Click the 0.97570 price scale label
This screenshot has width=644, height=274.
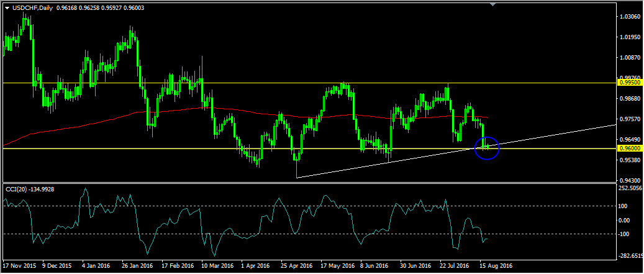click(x=632, y=119)
